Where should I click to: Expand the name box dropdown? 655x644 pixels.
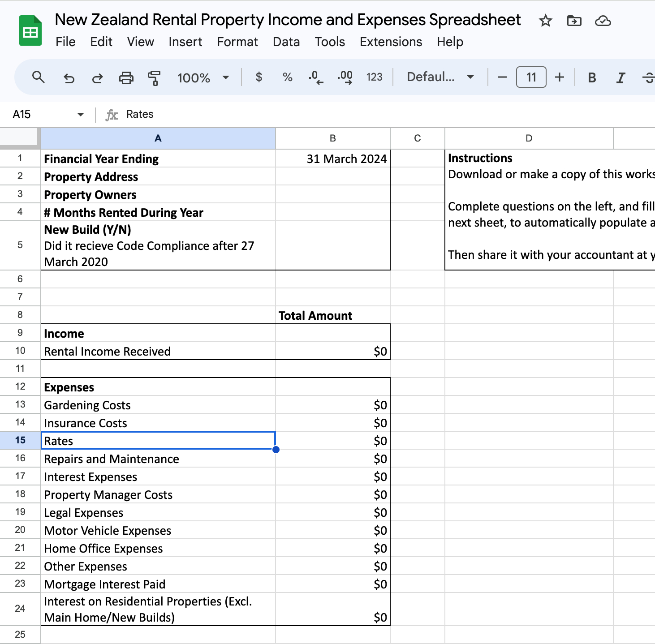pos(80,114)
